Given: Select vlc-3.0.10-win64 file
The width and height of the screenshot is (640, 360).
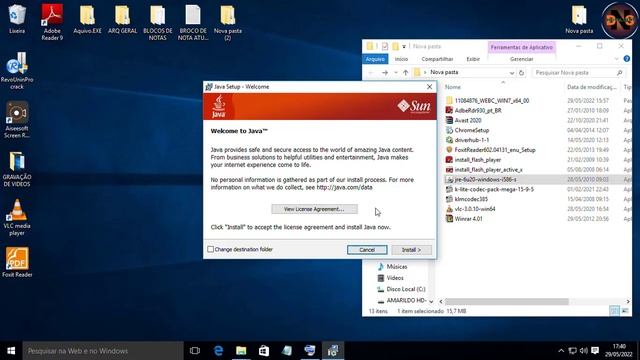Looking at the screenshot, I should pos(475,209).
